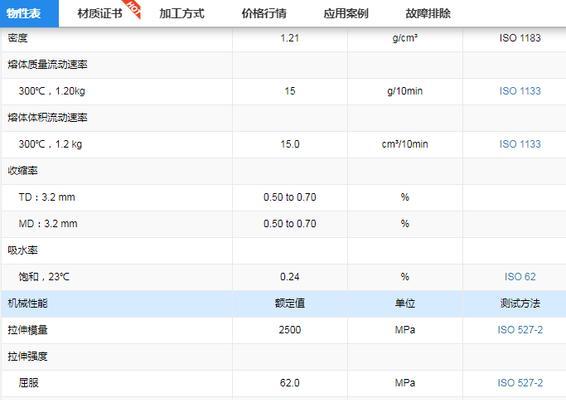Click the 额定值 column header

pyautogui.click(x=290, y=303)
